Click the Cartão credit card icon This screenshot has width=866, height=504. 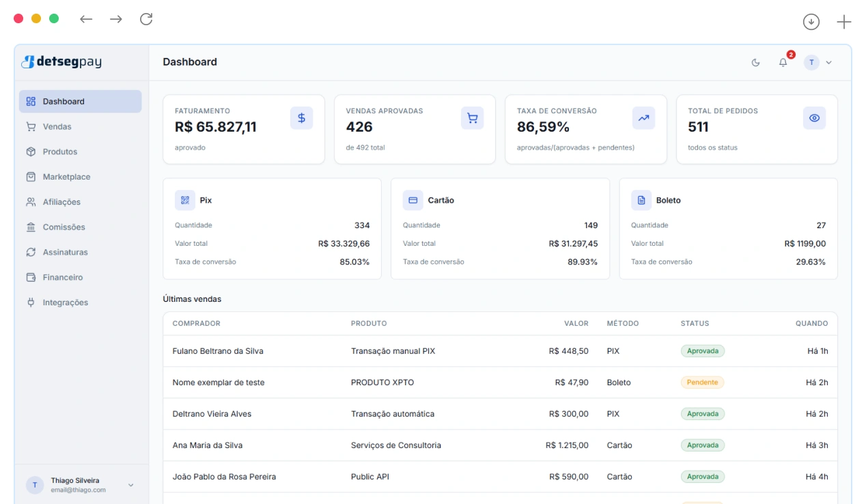[413, 200]
